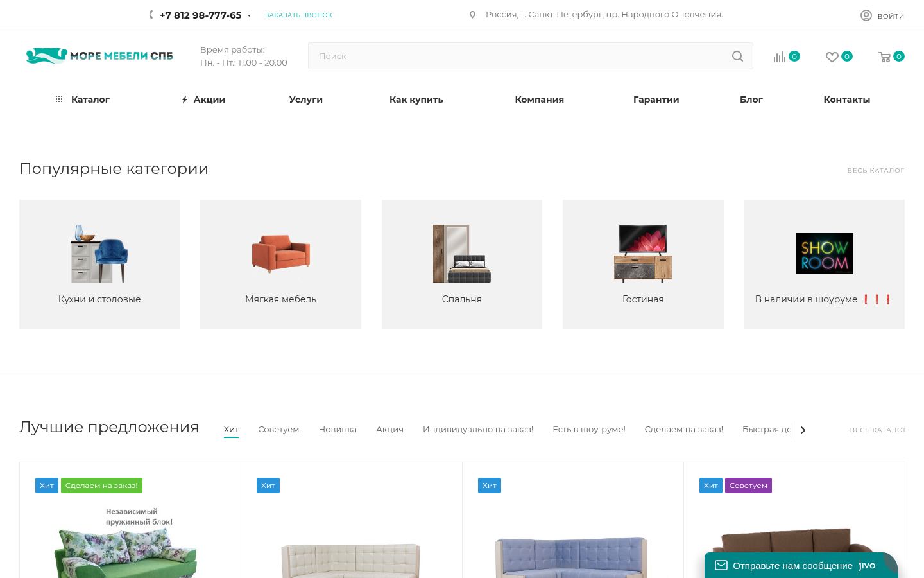Open the Море Мебели СПБ logo
Viewport: 924px width, 578px height.
99,56
